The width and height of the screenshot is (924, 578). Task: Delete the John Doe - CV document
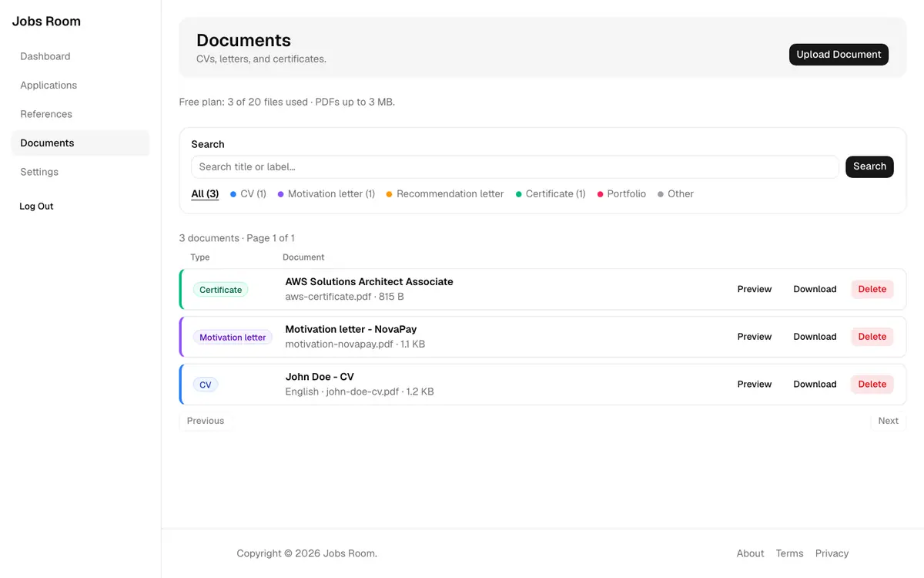pyautogui.click(x=872, y=385)
